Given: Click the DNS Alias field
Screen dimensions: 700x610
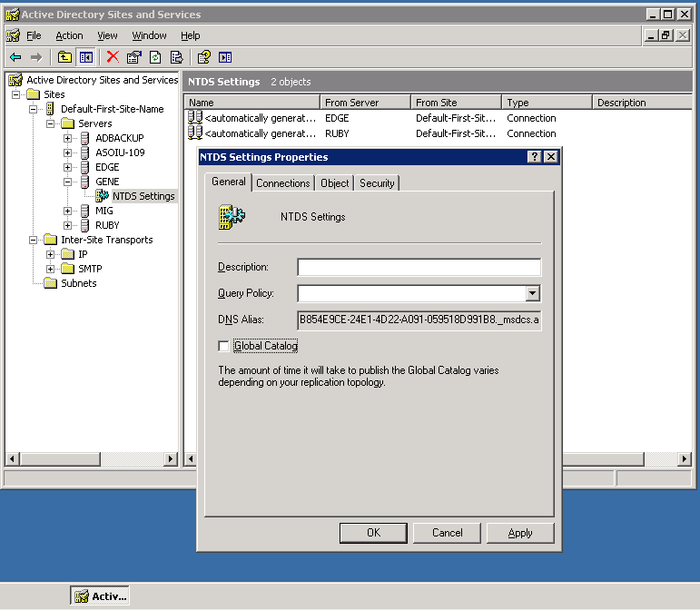Looking at the screenshot, I should click(x=419, y=320).
